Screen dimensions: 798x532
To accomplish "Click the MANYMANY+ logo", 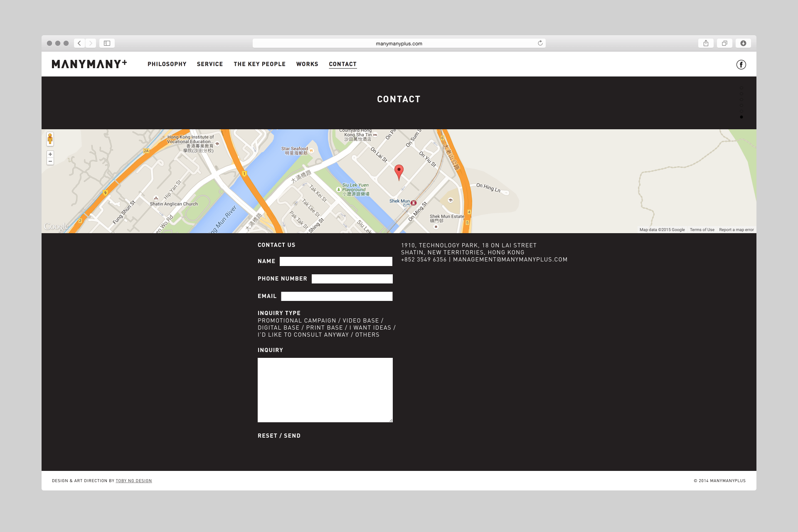I will point(89,64).
